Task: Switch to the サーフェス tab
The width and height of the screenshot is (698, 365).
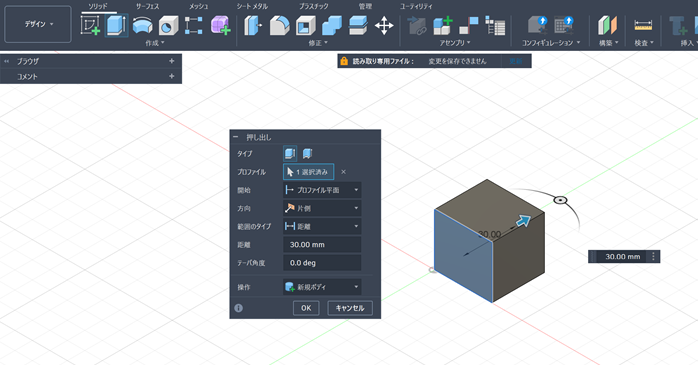Action: pyautogui.click(x=147, y=6)
